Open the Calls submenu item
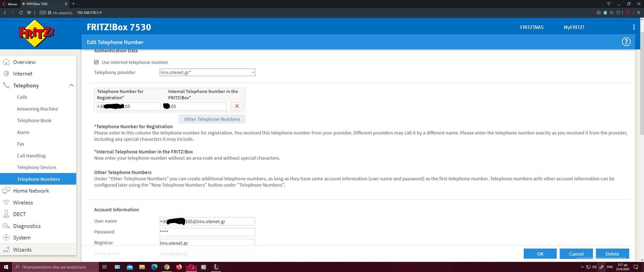 point(22,97)
